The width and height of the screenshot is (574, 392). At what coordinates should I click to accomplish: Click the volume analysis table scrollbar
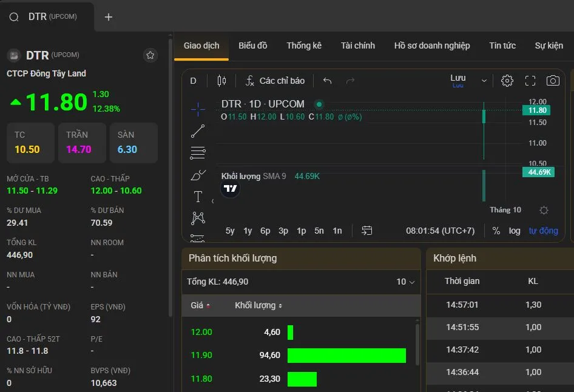click(x=417, y=344)
